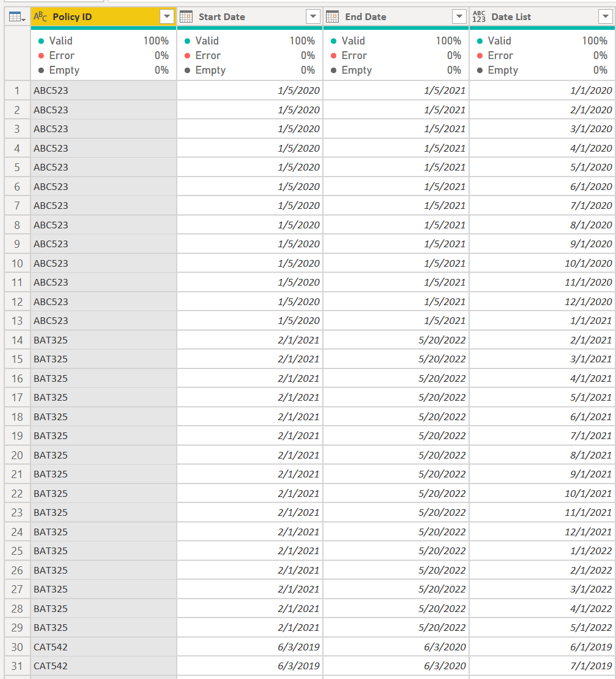Select the Policy ID column header
The image size is (616, 679).
104,17
